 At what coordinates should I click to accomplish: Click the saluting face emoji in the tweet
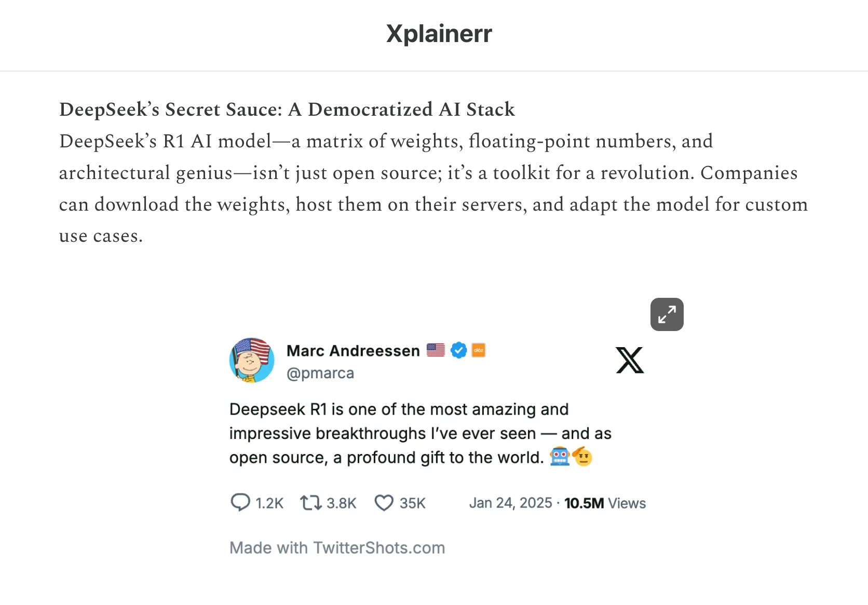(583, 457)
